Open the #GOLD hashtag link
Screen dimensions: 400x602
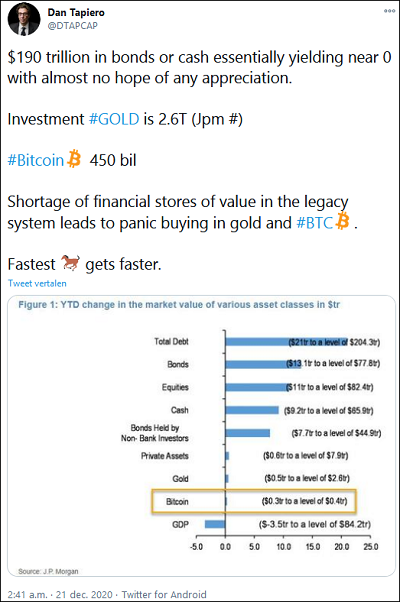pyautogui.click(x=114, y=119)
